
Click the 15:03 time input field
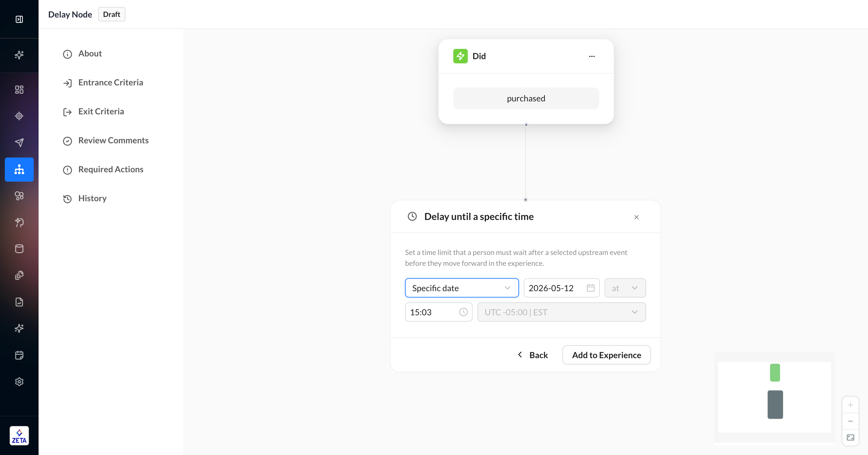pos(439,312)
